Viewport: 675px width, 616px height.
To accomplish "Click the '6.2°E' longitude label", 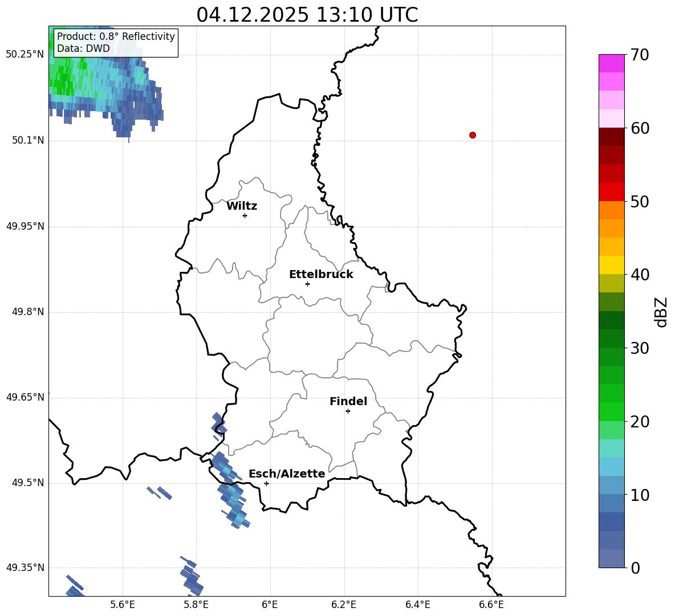I will tap(344, 605).
